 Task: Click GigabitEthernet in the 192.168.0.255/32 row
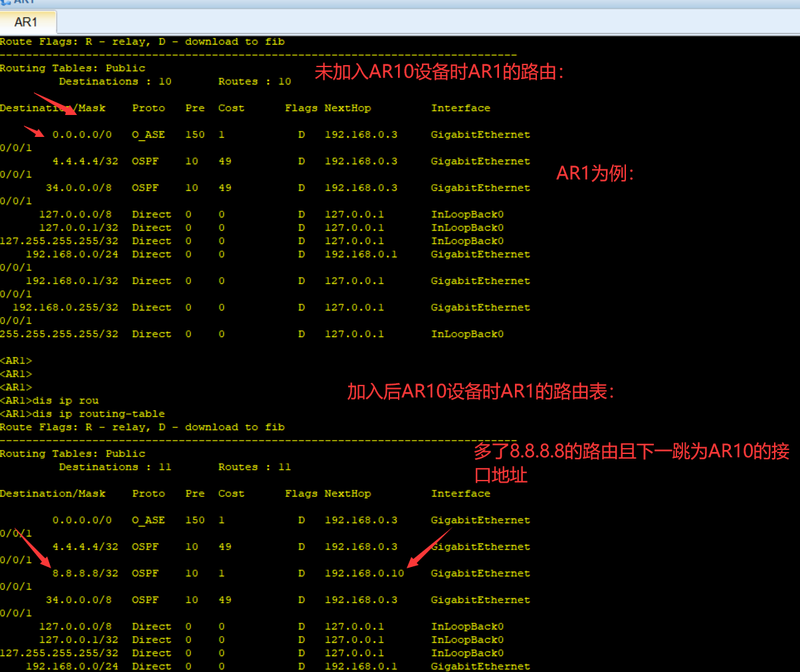[480, 307]
